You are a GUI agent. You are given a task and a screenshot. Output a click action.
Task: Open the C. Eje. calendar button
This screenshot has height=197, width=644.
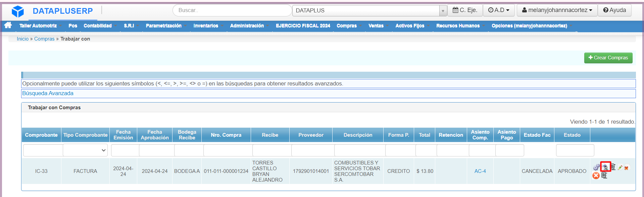click(x=465, y=10)
